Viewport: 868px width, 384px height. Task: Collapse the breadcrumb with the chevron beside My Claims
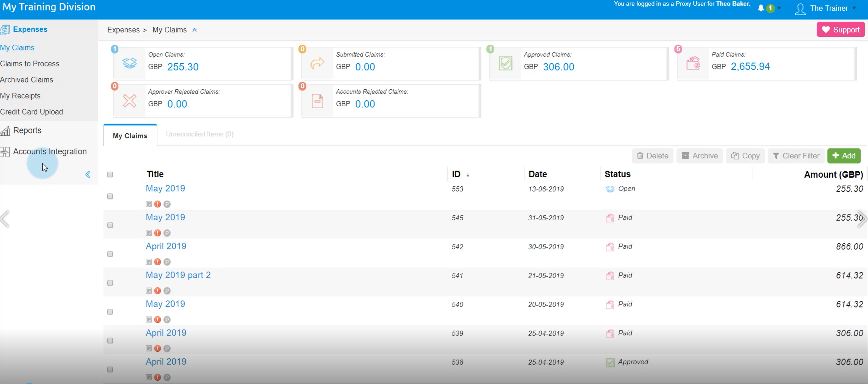[x=194, y=30]
